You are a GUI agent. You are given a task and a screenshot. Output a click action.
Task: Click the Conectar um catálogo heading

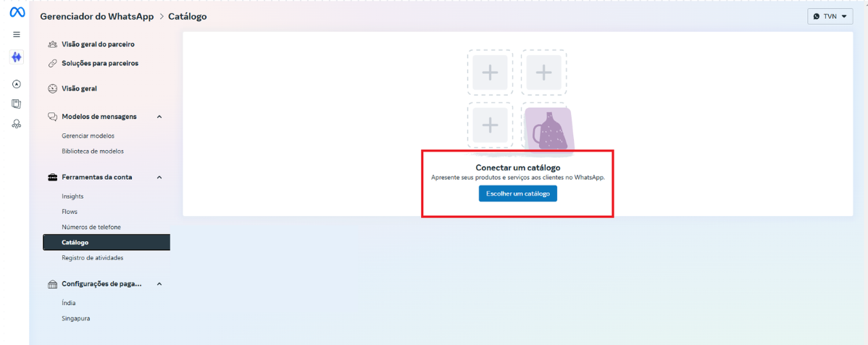tap(518, 168)
